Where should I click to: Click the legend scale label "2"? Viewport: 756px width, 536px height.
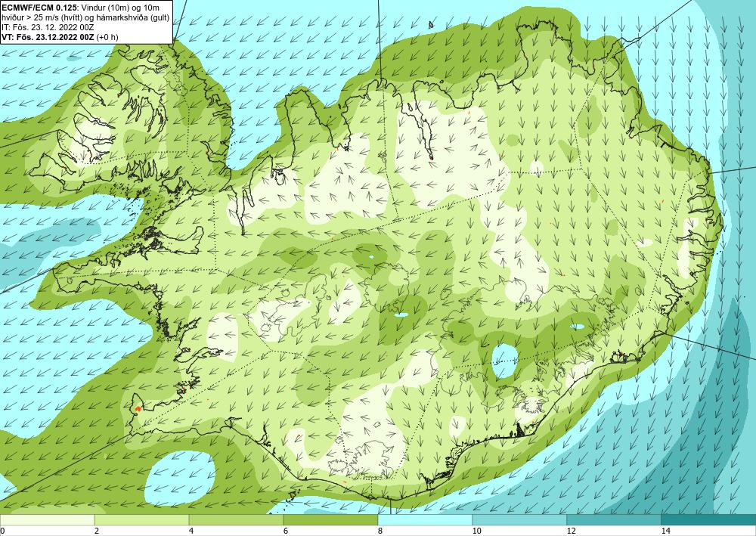[97, 531]
